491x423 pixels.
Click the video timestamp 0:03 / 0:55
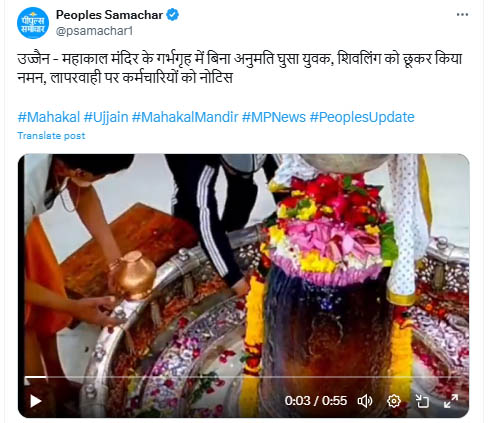pyautogui.click(x=316, y=401)
